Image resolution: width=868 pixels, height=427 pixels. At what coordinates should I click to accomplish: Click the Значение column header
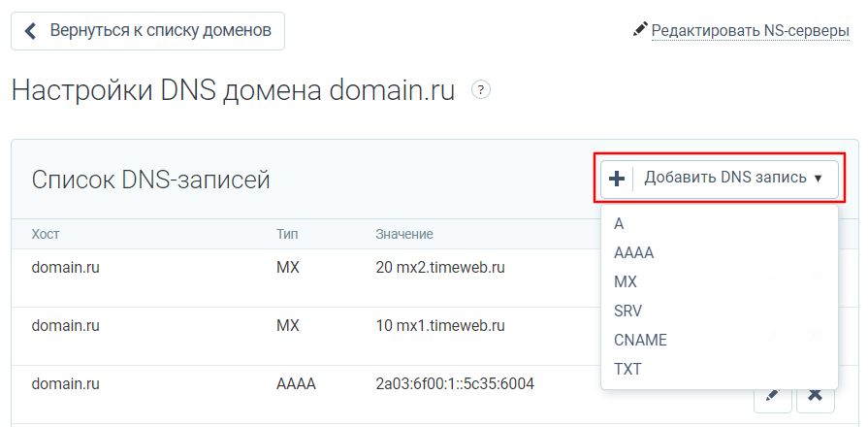pos(404,234)
